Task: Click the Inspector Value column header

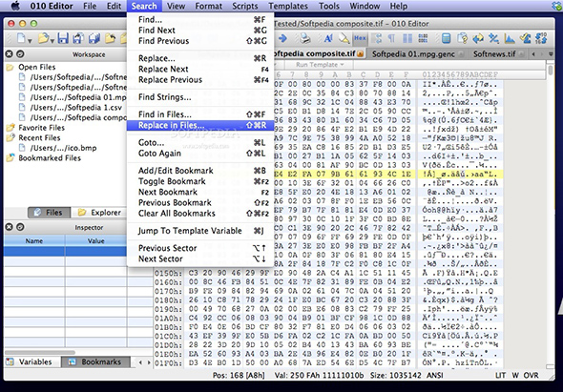Action: 95,241
